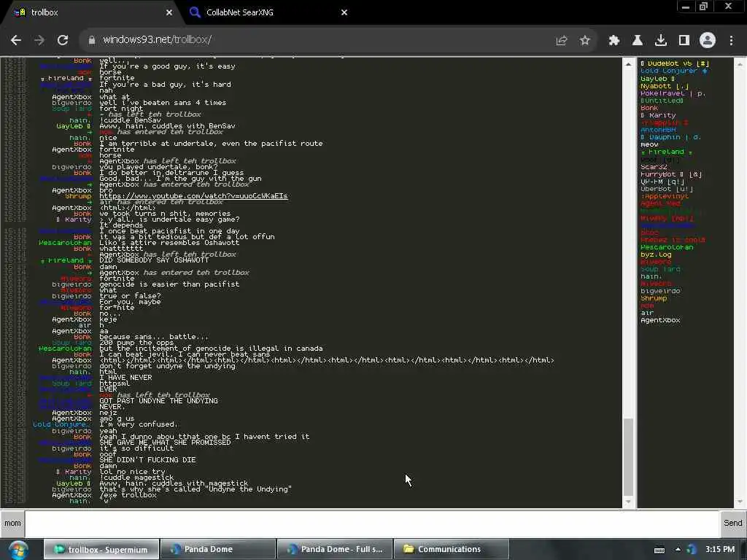Open the browser Downloads icon
Viewport: 747px width, 560px height.
[661, 41]
